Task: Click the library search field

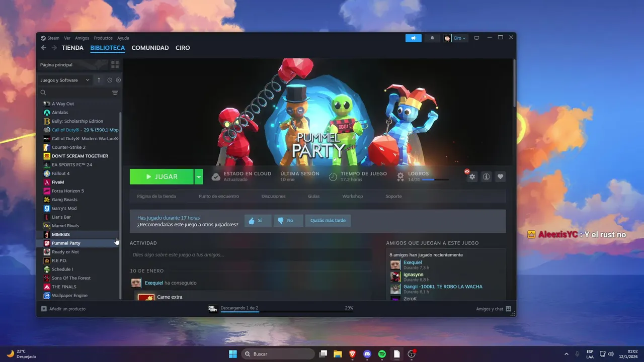Action: (75, 93)
